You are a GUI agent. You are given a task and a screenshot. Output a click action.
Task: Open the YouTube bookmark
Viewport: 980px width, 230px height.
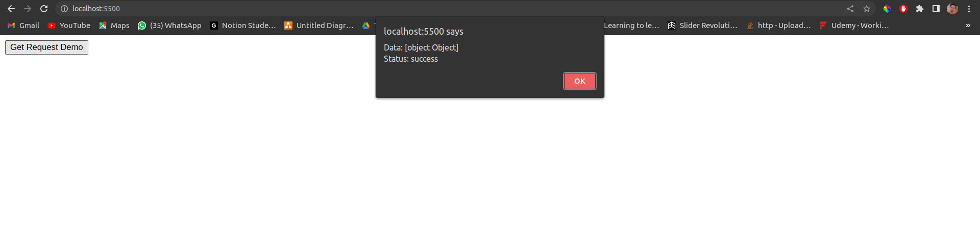point(69,25)
